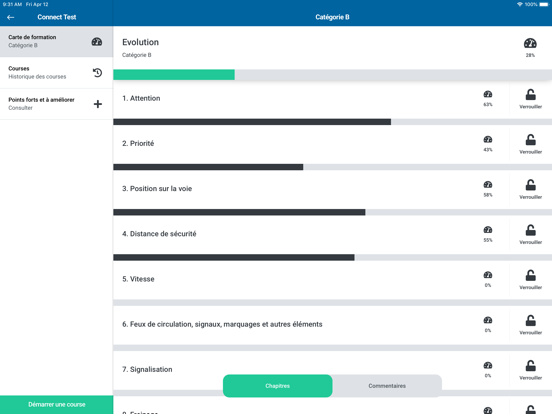Lock chapter 4. Distance de sécurité
Viewport: 552px width, 414px height.
click(x=531, y=234)
